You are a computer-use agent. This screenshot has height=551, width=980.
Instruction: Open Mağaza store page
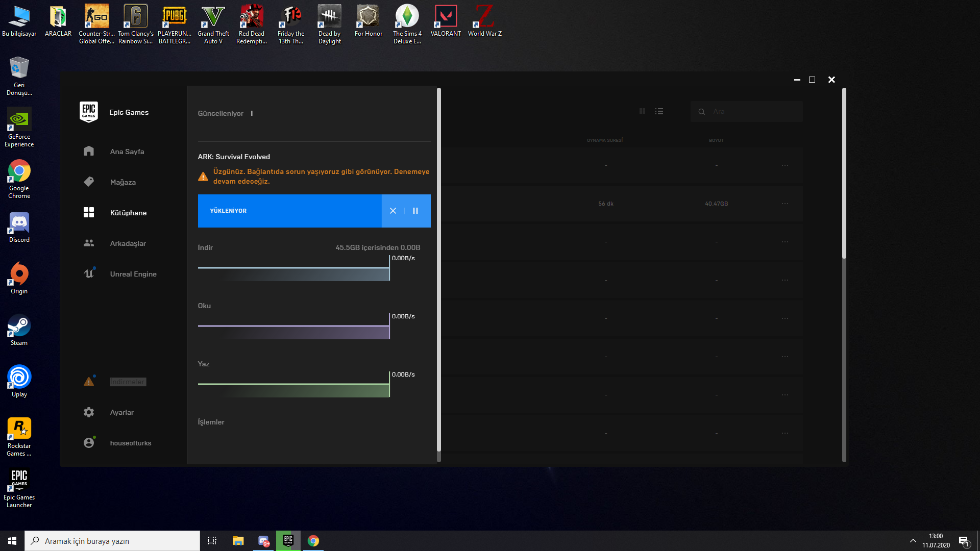point(122,182)
